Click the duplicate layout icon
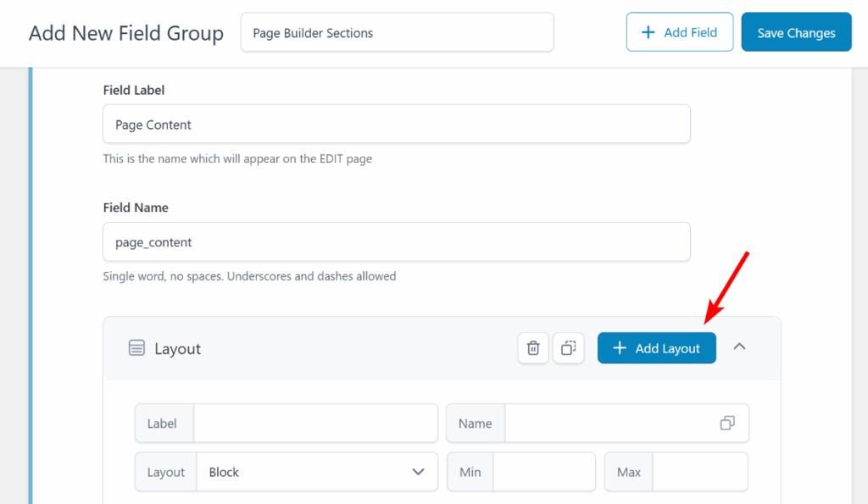868x504 pixels. pos(568,348)
